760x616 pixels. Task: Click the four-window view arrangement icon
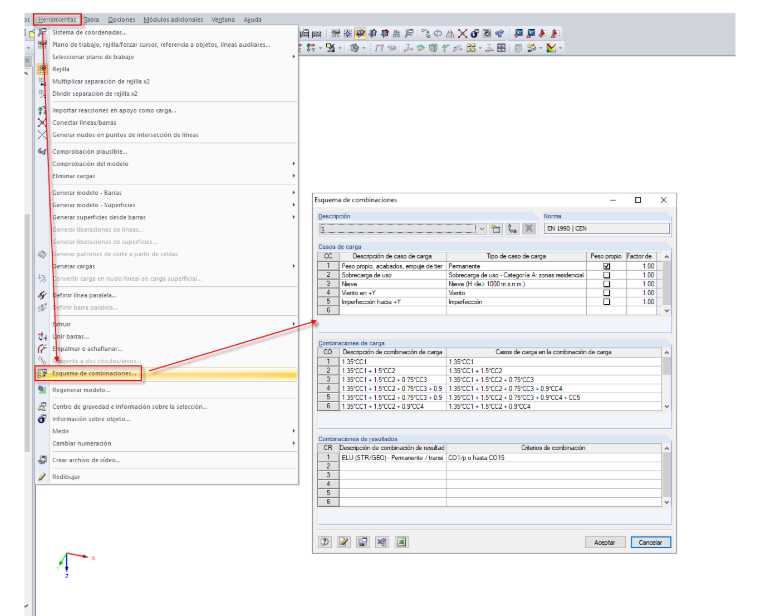[x=502, y=48]
